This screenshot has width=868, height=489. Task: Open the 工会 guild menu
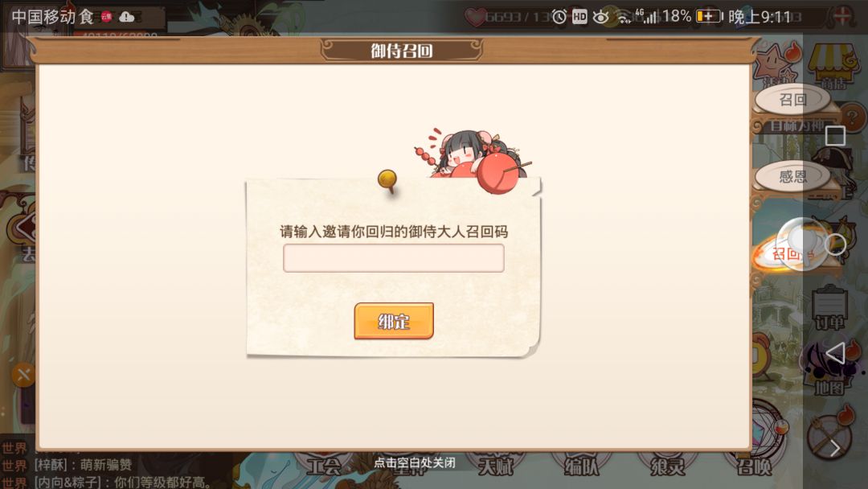(x=323, y=464)
